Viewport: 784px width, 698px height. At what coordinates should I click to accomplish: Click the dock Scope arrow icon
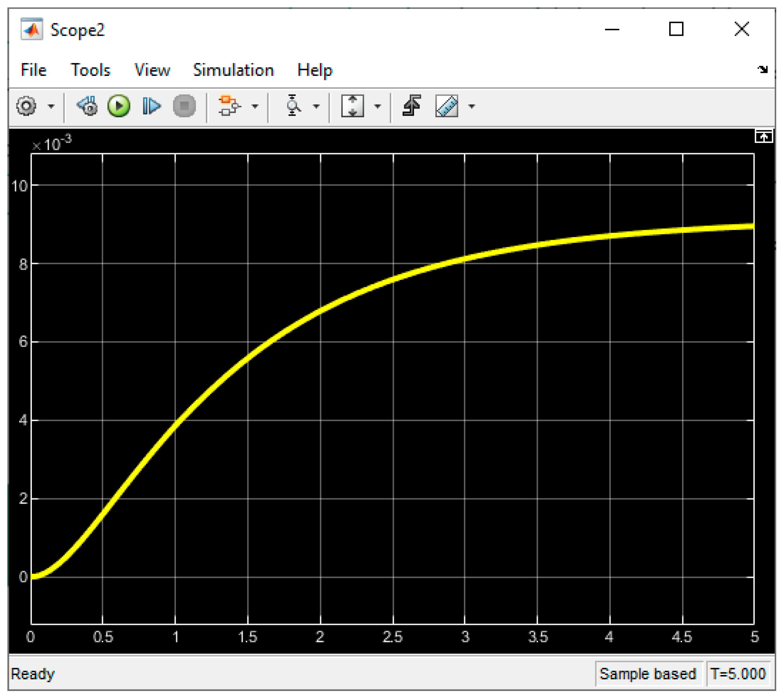(763, 70)
